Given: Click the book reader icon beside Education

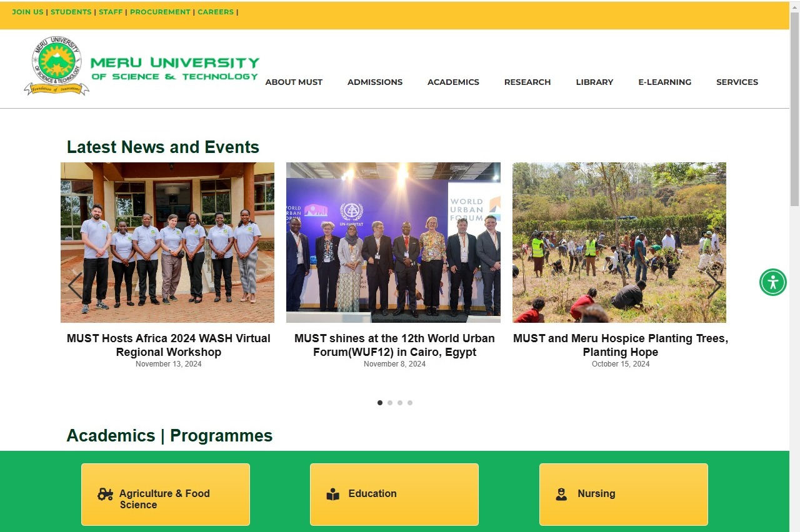Looking at the screenshot, I should click(x=333, y=494).
